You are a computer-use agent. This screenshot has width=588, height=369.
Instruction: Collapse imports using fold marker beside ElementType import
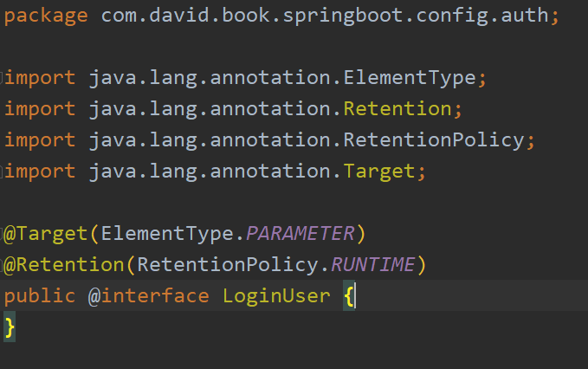pyautogui.click(x=2, y=78)
